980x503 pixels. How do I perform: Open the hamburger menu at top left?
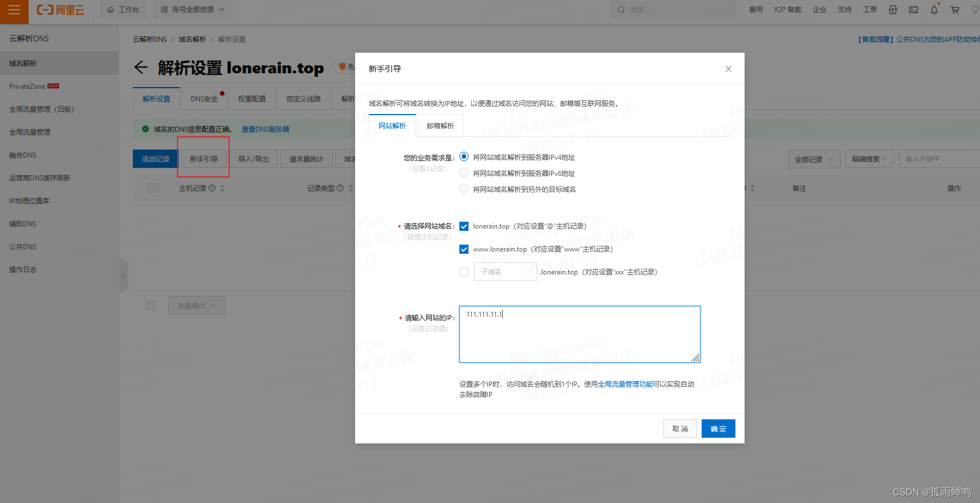[x=14, y=10]
